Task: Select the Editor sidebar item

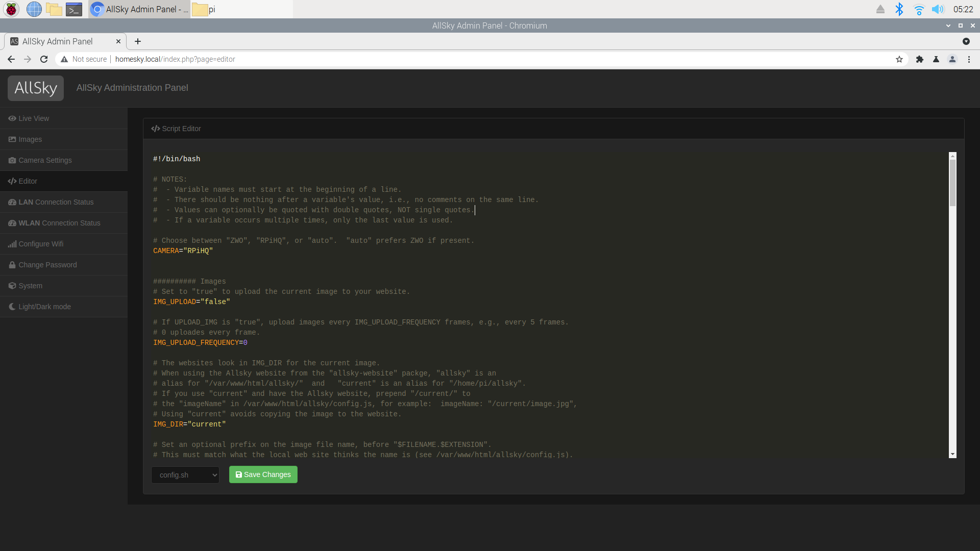Action: click(x=64, y=181)
